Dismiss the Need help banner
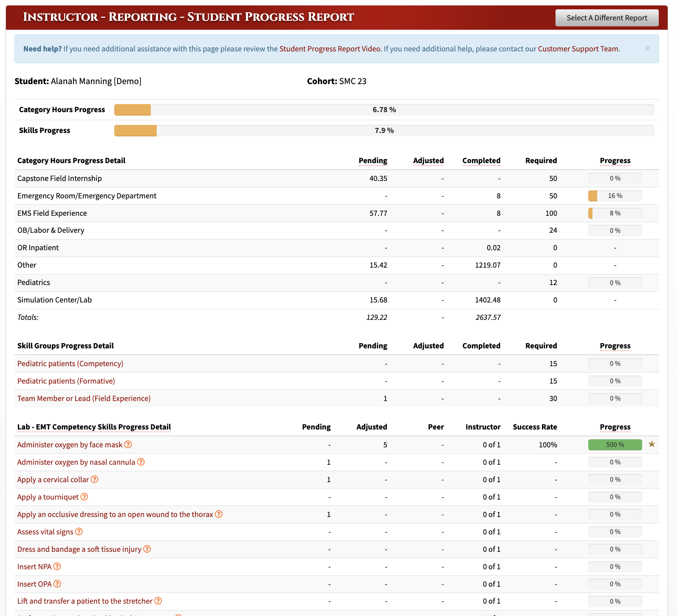Image resolution: width=677 pixels, height=616 pixels. (x=647, y=48)
